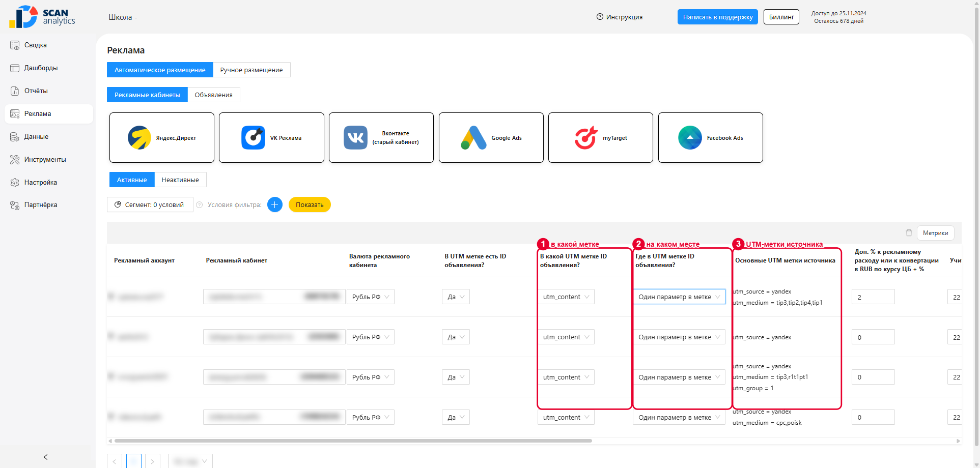Screen dimensions: 980x468
Task: Click the Scan Analytics logo
Action: (x=42, y=17)
